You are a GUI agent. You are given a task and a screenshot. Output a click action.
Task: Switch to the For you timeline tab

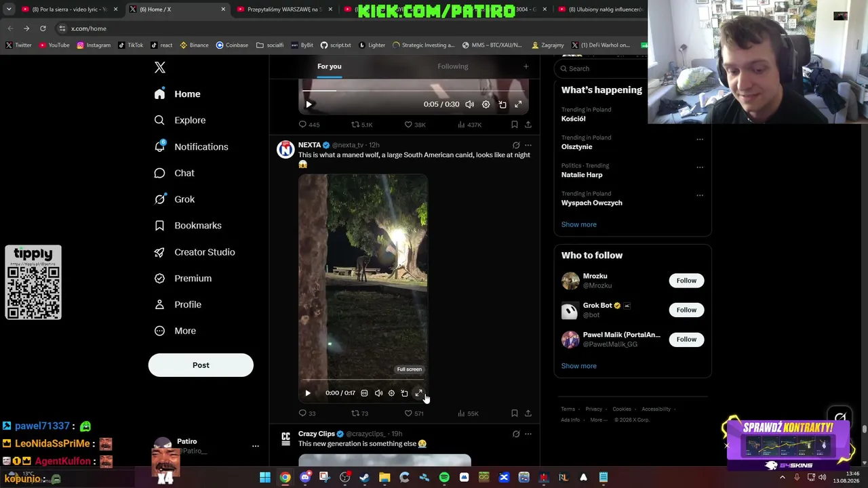click(330, 66)
